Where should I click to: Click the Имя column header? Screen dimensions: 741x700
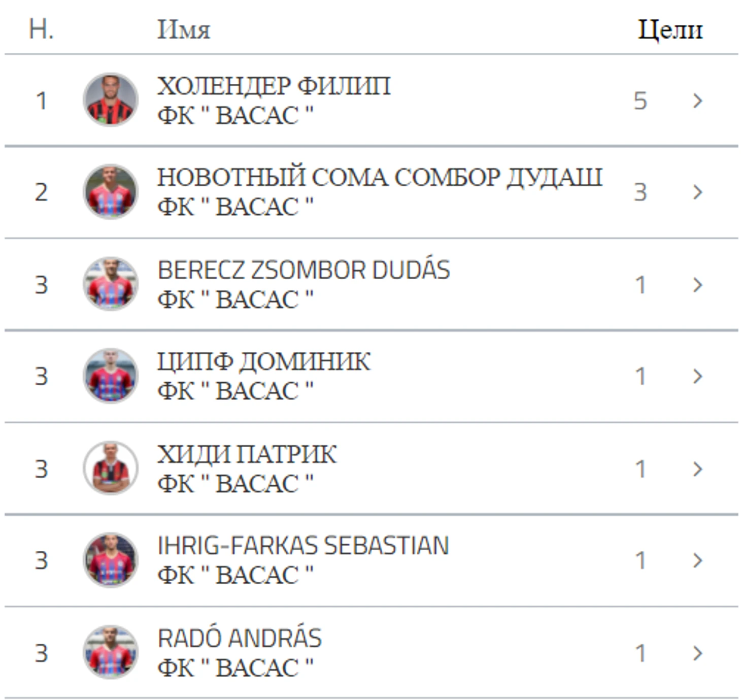[x=183, y=29]
